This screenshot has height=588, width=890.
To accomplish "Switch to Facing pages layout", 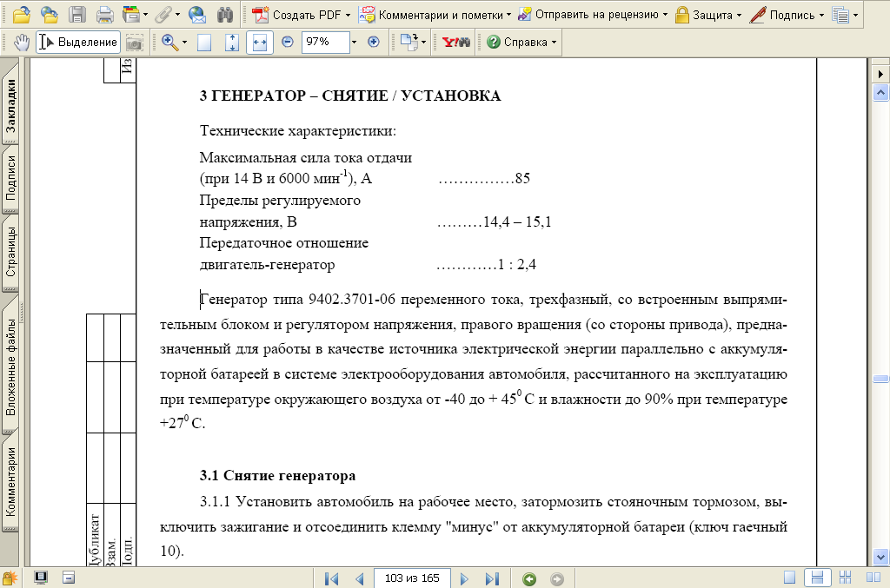I will [x=873, y=578].
